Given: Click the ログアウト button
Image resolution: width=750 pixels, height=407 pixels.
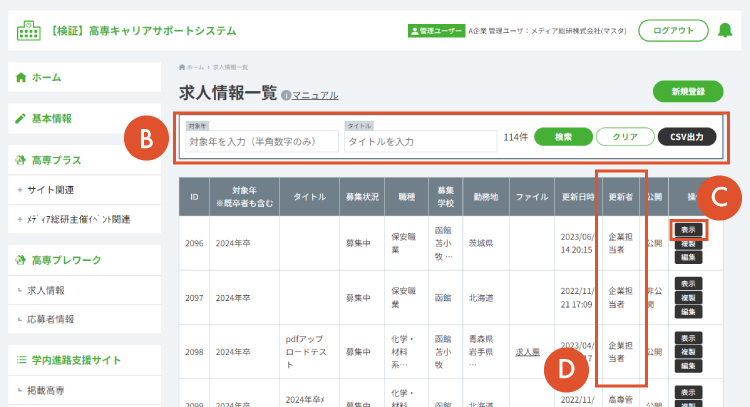Looking at the screenshot, I should click(x=673, y=31).
